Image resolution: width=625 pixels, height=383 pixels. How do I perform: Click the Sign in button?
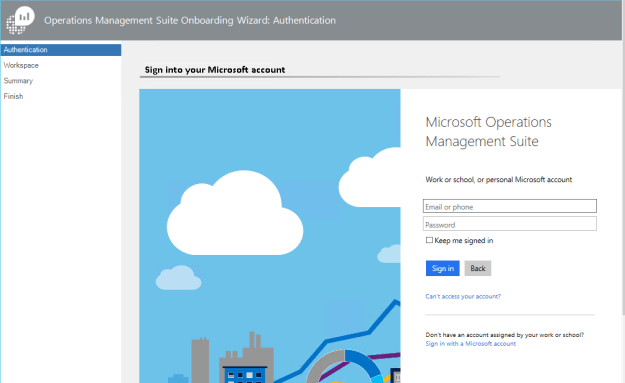pyautogui.click(x=442, y=268)
